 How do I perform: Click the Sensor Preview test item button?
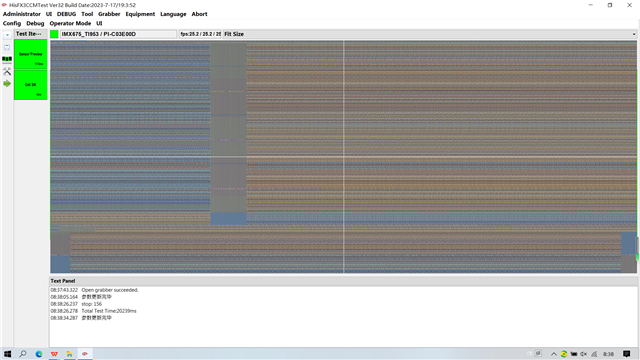coord(31,54)
